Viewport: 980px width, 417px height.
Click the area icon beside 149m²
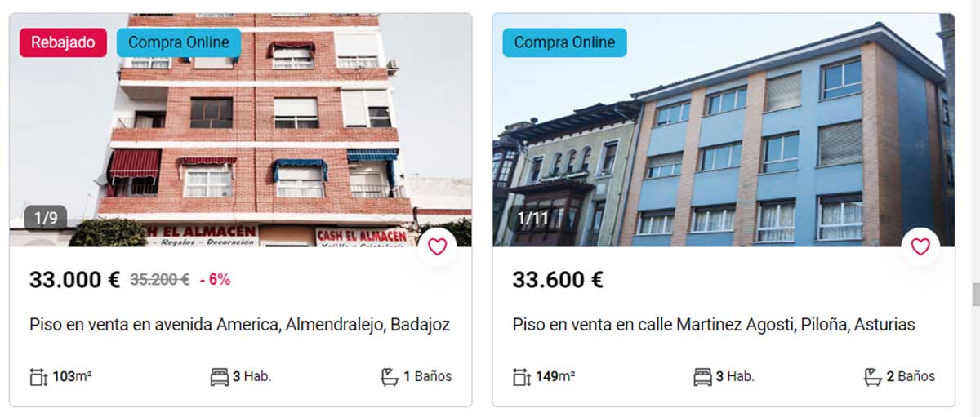click(522, 377)
